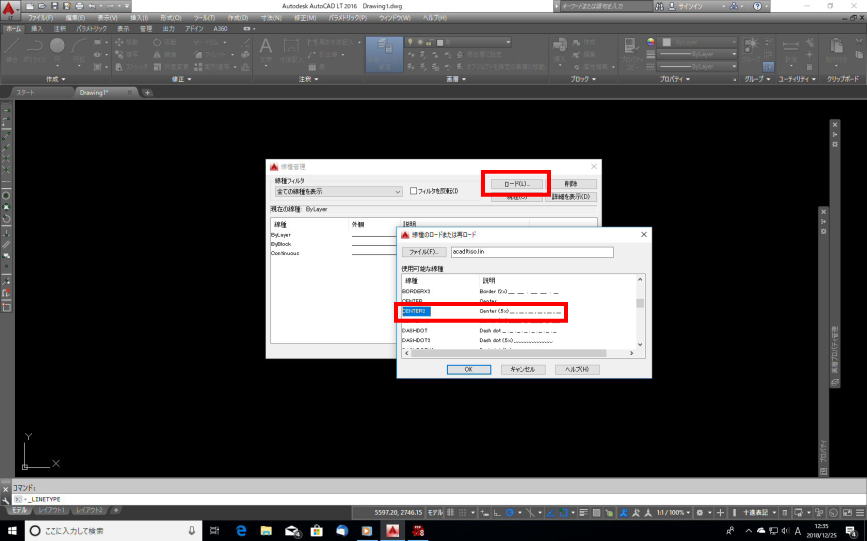Select the Continuous row in linetype manager
This screenshot has width=867, height=541.
point(332,253)
